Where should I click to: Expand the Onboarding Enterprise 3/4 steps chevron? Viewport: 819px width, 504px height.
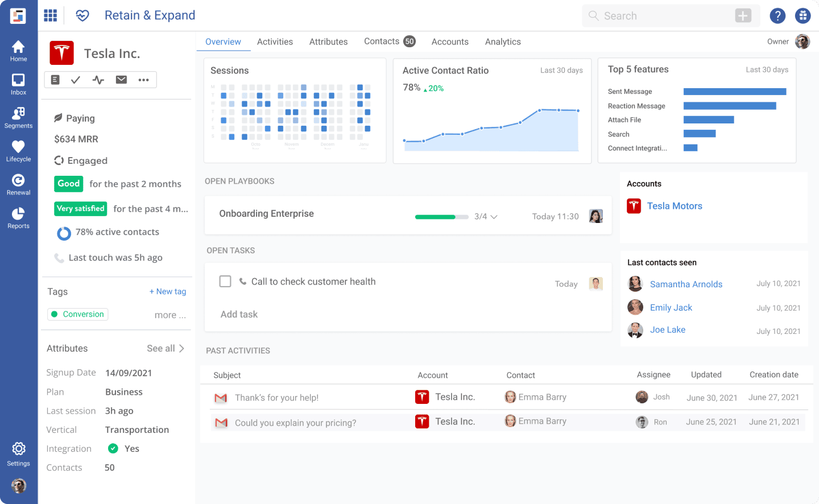(x=494, y=217)
